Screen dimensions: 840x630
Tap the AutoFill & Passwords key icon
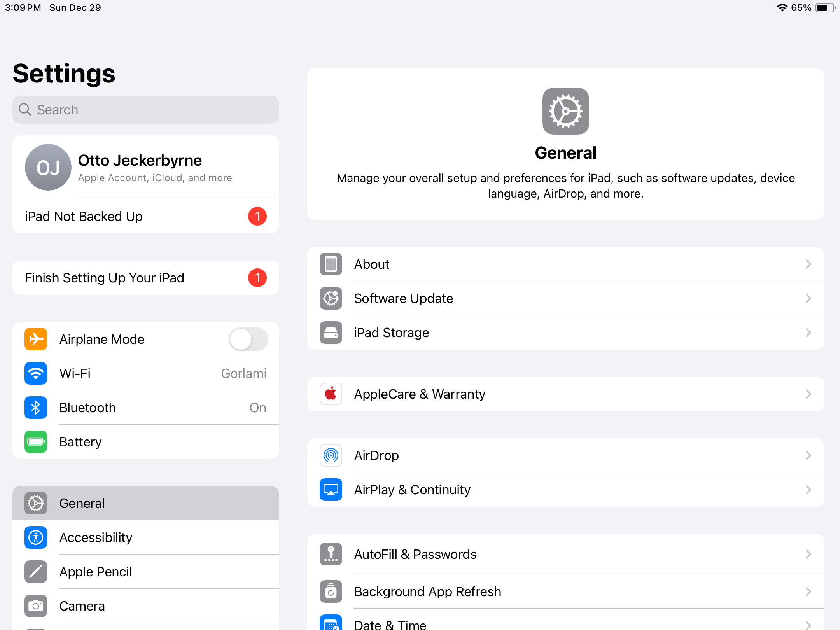331,554
